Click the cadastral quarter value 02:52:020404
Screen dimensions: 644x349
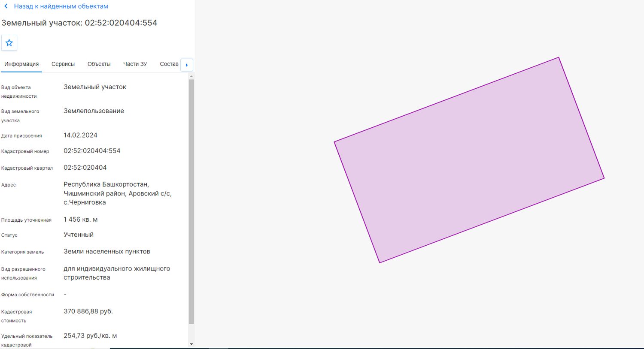point(85,168)
